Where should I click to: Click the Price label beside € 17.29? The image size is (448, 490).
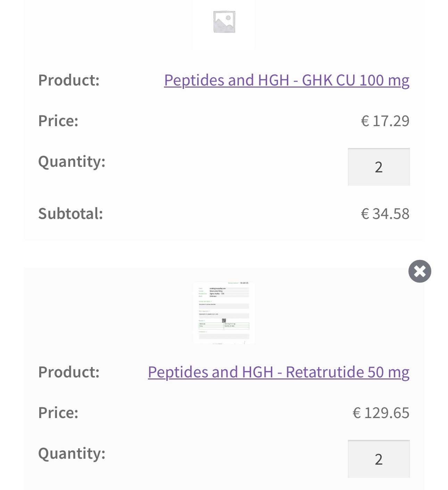pos(58,121)
